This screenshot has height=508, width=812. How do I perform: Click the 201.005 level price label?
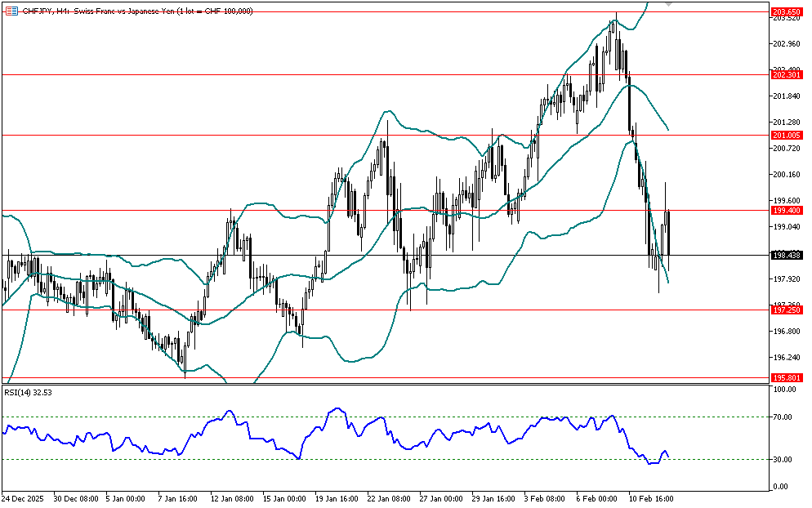[x=785, y=135]
